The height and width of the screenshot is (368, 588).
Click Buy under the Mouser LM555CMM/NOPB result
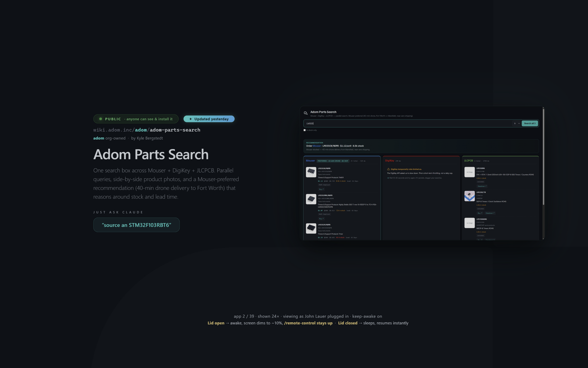tap(321, 219)
